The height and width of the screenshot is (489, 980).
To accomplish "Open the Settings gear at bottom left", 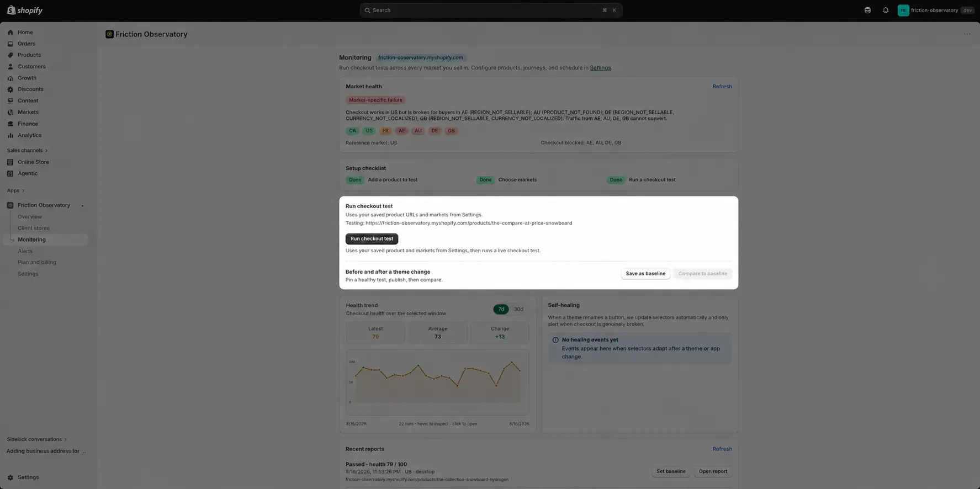I will pyautogui.click(x=10, y=477).
